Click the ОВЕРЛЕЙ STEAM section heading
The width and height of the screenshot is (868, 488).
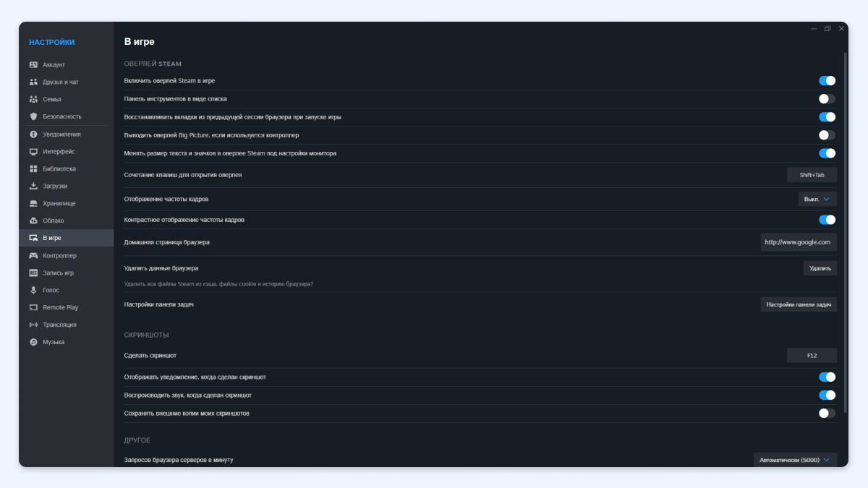[x=153, y=64]
